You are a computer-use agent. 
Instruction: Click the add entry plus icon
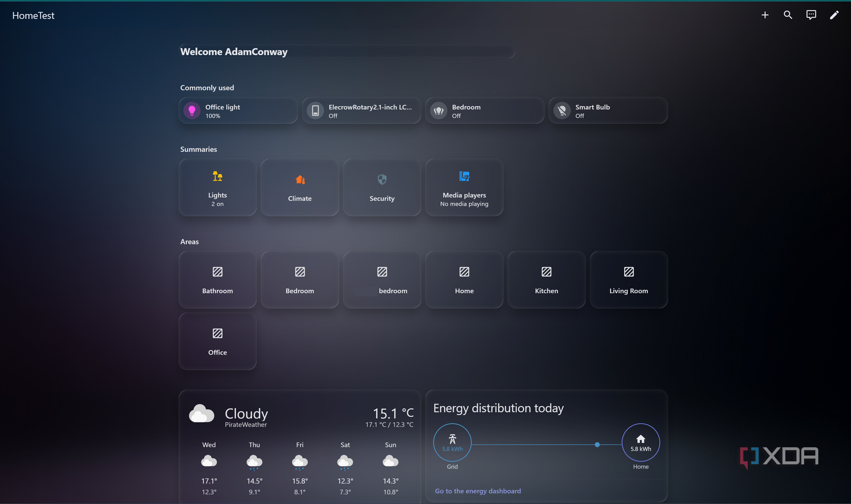(x=764, y=15)
